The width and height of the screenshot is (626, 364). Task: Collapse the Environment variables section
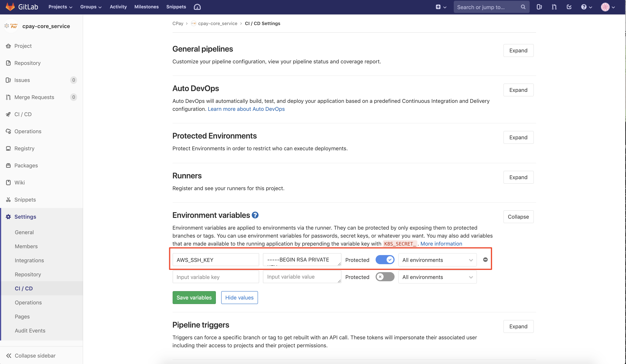[518, 217]
